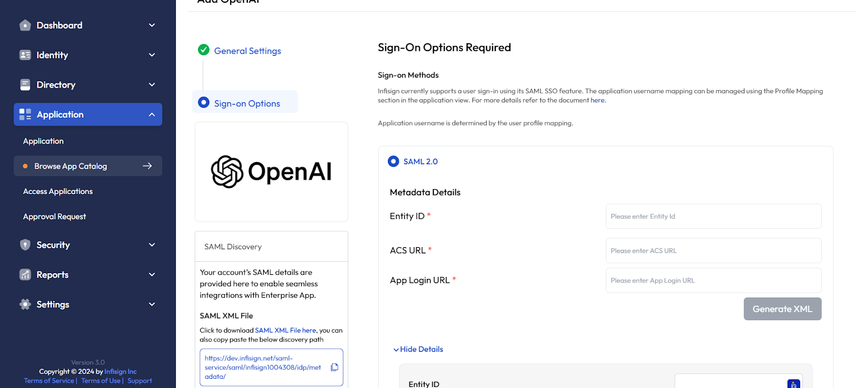The width and height of the screenshot is (868, 388).
Task: Click the SAML Discovery panel header
Action: (x=271, y=247)
